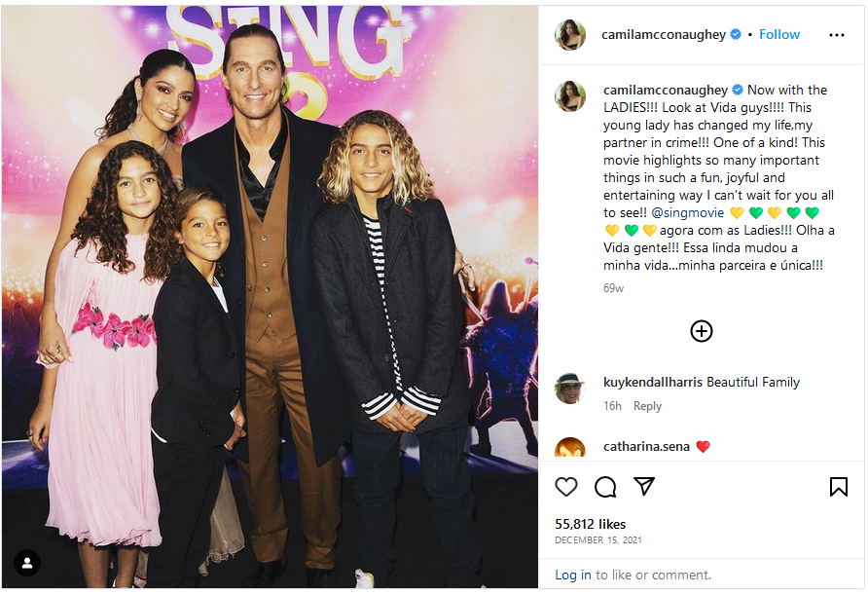Share post via paper plane icon
Image resolution: width=868 pixels, height=594 pixels.
tap(644, 486)
